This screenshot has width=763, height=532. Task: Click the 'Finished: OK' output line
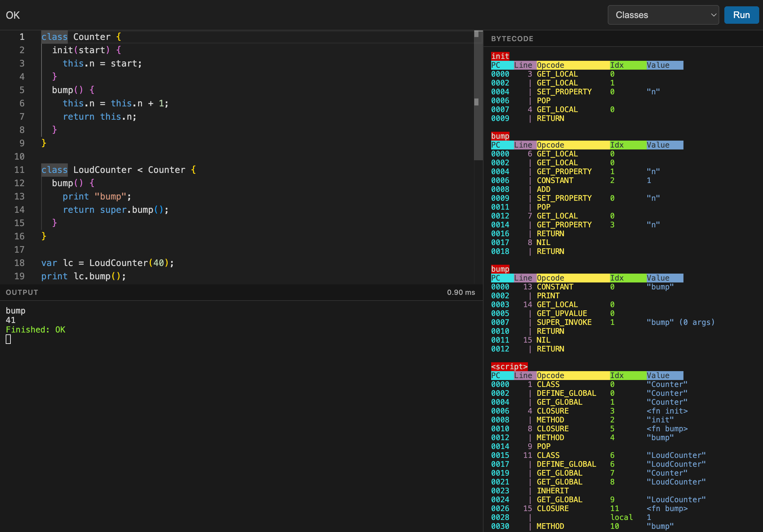tap(35, 330)
